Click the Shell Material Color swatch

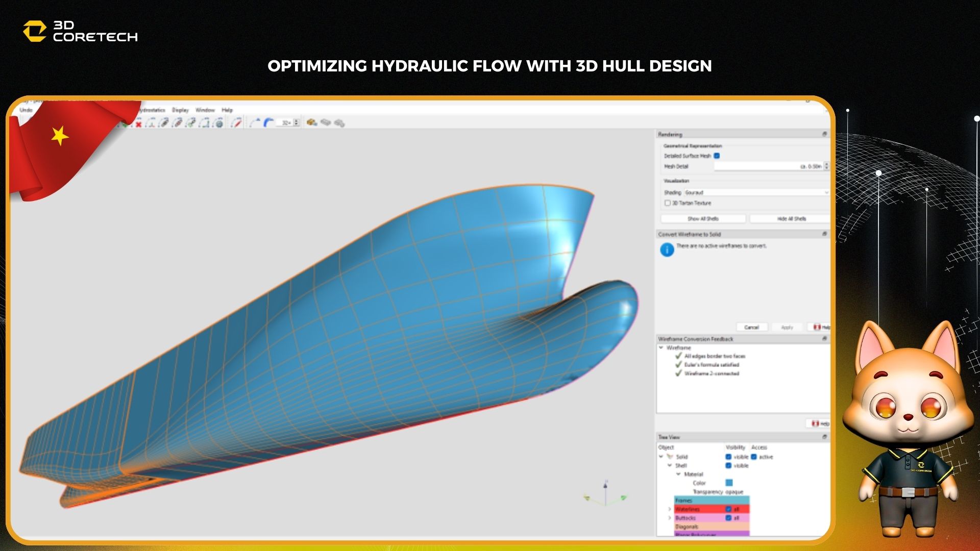pyautogui.click(x=729, y=483)
